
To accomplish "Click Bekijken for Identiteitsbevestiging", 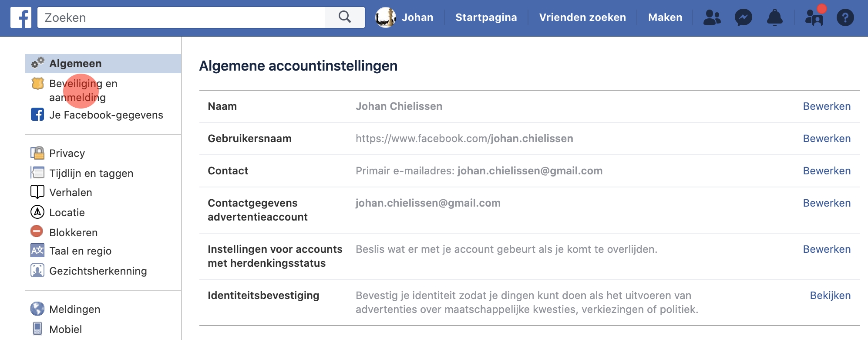I will tap(830, 296).
